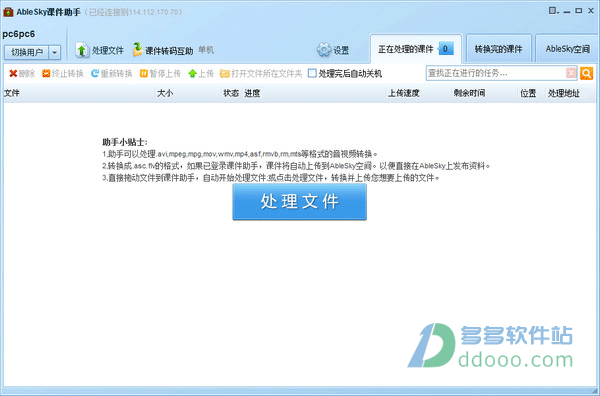
Task: Open the 设置 gear settings
Action: pyautogui.click(x=333, y=50)
